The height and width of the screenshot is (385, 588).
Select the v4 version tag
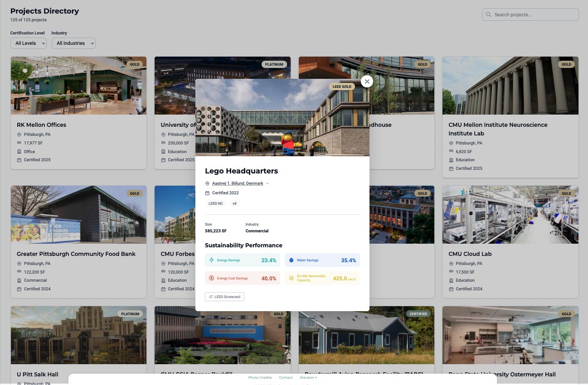[234, 203]
